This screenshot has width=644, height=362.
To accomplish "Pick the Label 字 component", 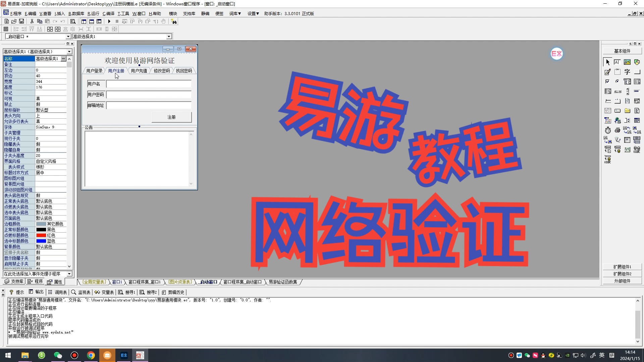I will 627,72.
